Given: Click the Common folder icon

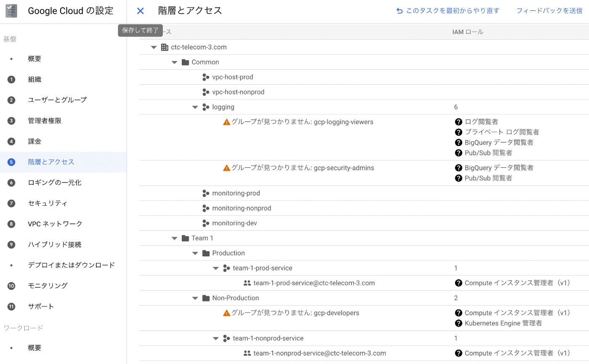Looking at the screenshot, I should (185, 62).
